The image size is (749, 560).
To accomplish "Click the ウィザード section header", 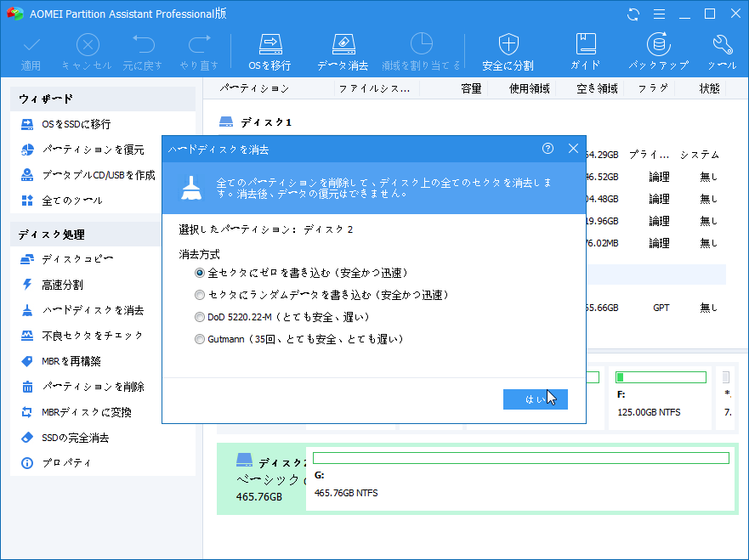I will click(x=103, y=99).
